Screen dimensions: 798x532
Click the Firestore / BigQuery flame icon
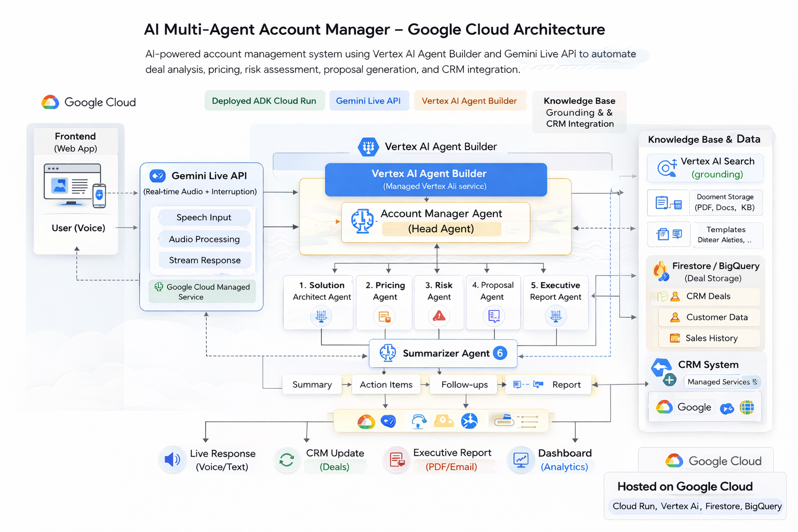click(661, 271)
